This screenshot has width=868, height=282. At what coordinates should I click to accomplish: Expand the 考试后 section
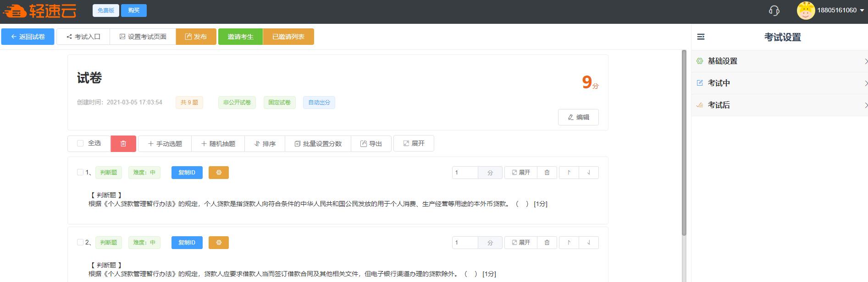tap(780, 105)
